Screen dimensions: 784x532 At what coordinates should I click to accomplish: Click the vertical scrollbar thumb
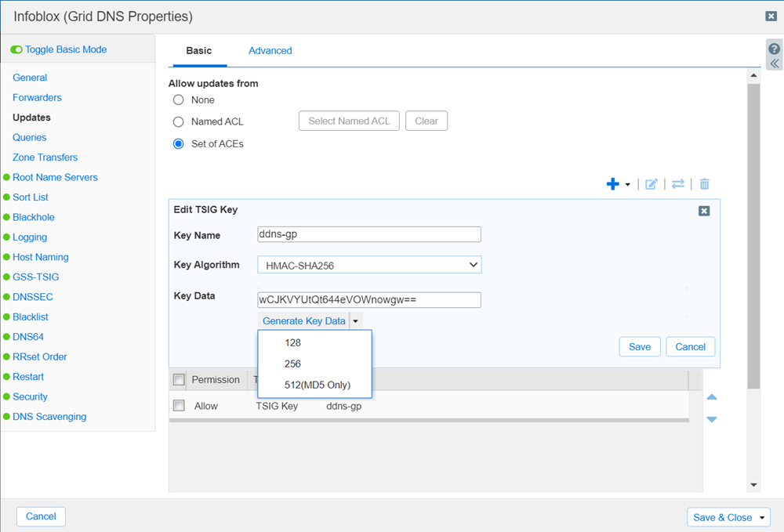click(753, 235)
